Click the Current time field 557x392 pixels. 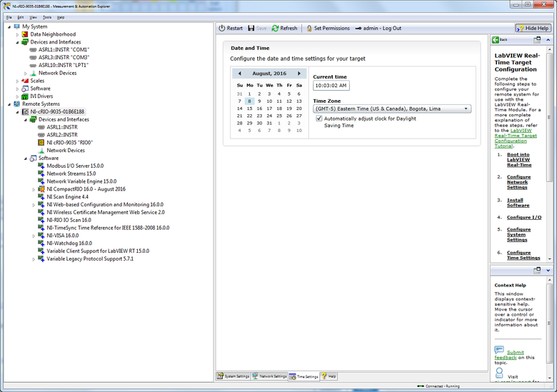tap(331, 86)
